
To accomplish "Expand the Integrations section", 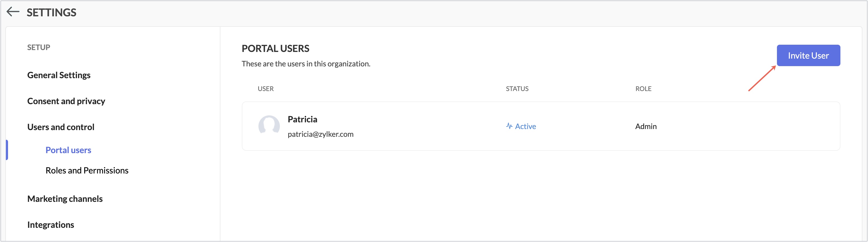I will click(x=51, y=225).
